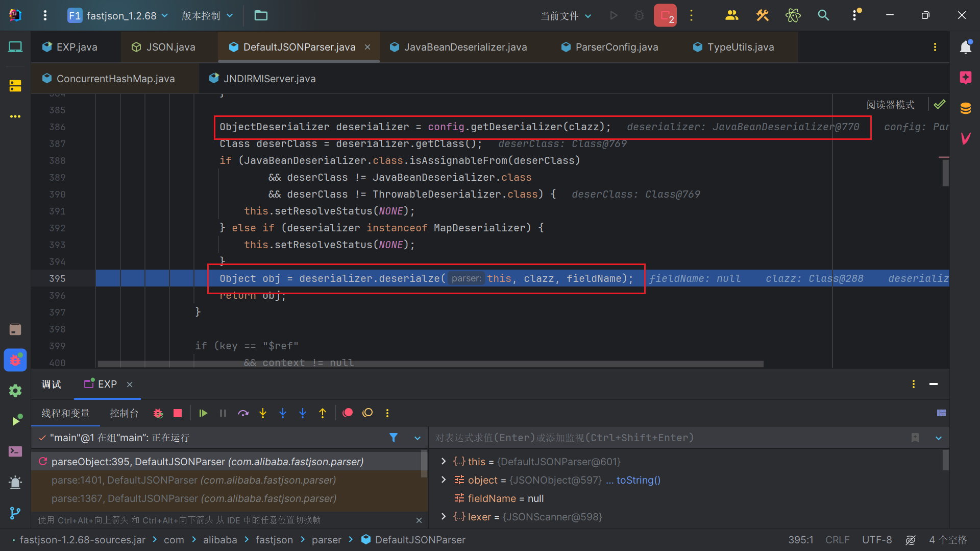Open Notifications bell in the right sidebar
Viewport: 980px width, 551px height.
coord(965,47)
